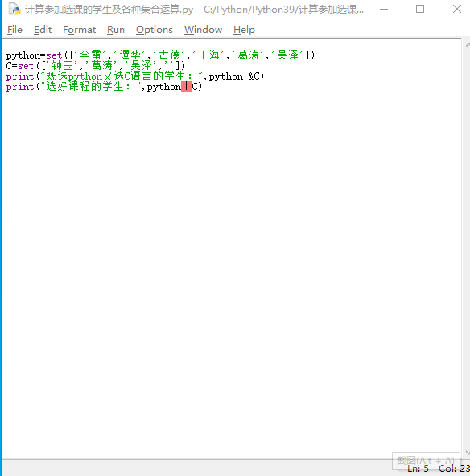Screen dimensions: 470x476
Task: Click the name '古德' in python set
Action: click(x=170, y=55)
